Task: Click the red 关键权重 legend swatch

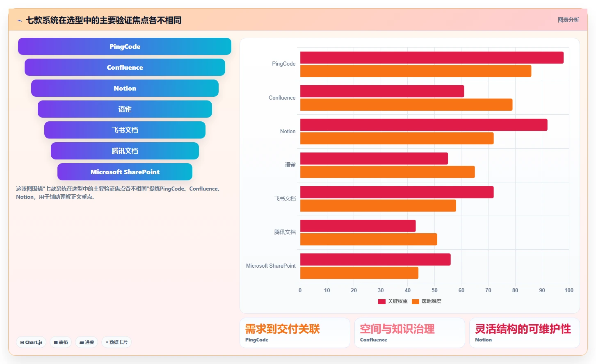Action: (382, 302)
